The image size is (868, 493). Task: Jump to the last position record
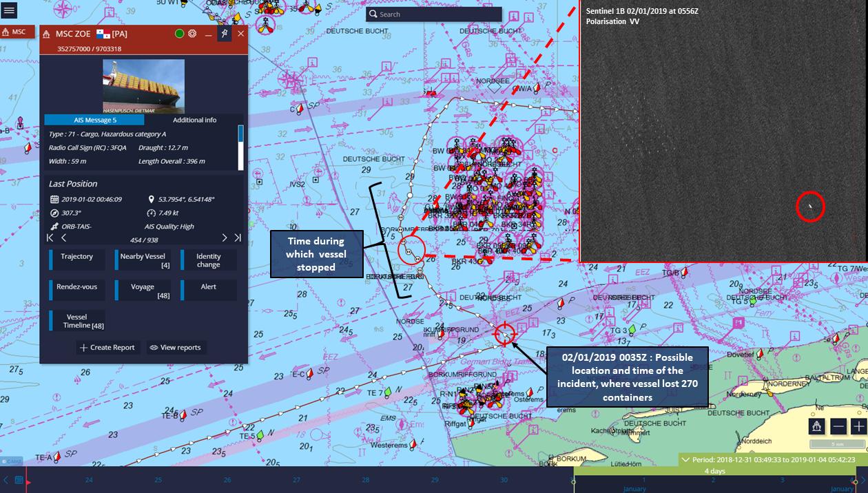tap(238, 238)
